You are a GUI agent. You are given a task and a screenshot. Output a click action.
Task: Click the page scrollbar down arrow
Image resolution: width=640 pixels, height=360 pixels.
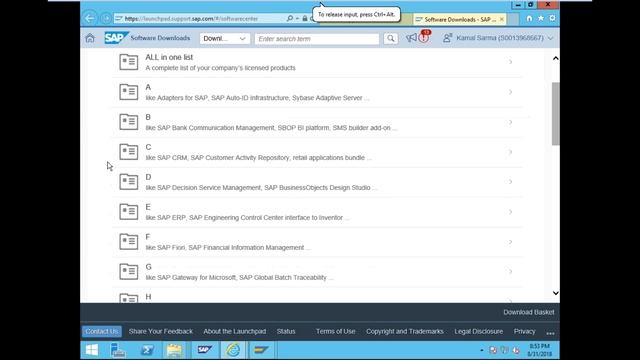(x=556, y=293)
